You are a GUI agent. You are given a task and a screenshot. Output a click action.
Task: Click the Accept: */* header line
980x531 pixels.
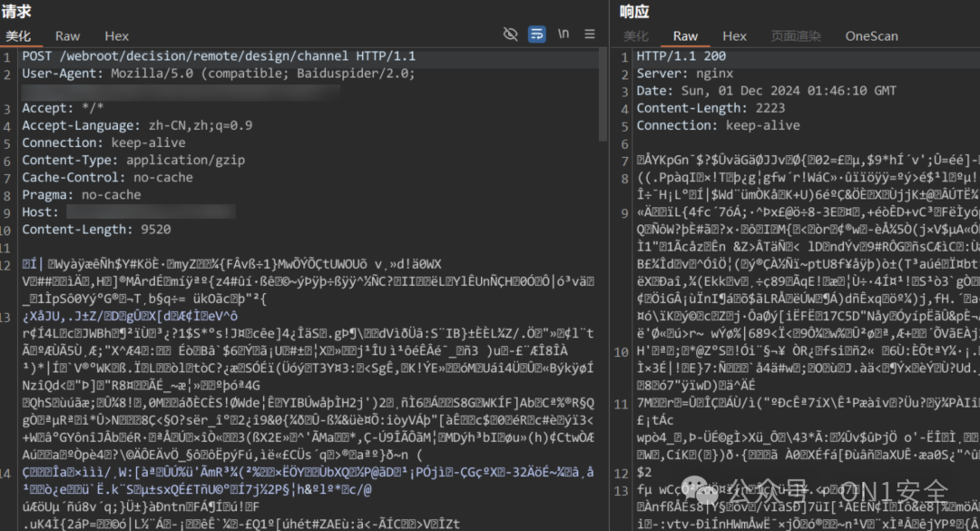63,108
